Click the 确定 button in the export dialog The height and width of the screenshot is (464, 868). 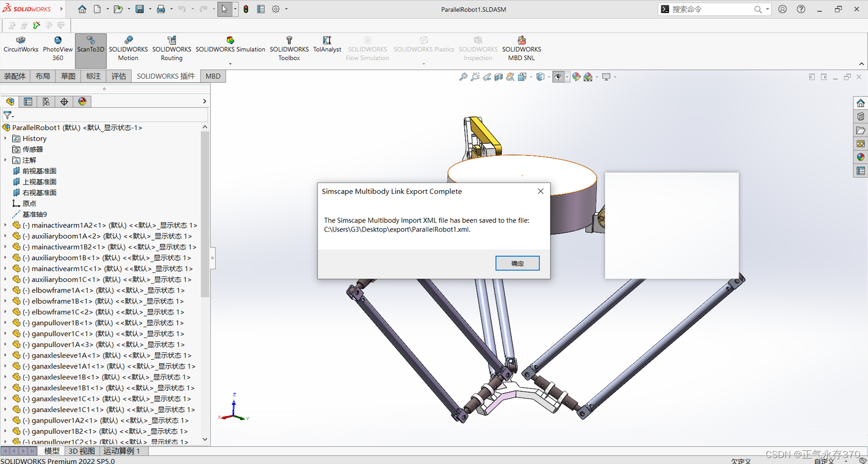coord(517,263)
